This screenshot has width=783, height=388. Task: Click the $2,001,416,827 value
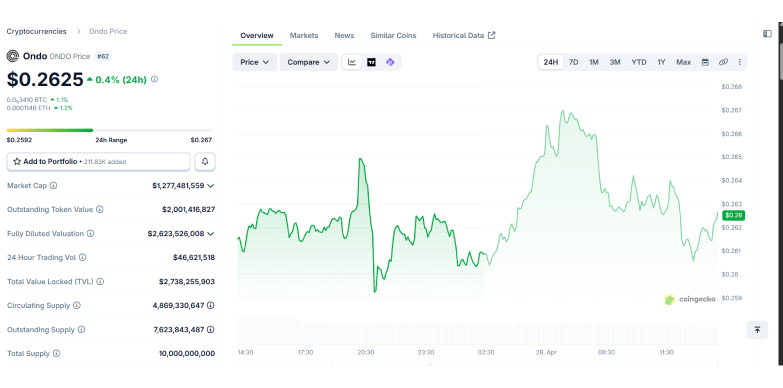click(x=188, y=209)
